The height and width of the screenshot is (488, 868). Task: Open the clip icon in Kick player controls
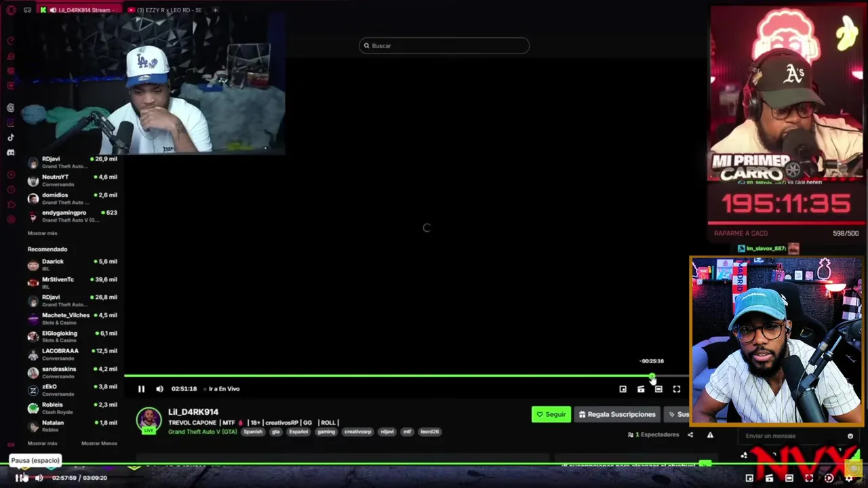641,389
